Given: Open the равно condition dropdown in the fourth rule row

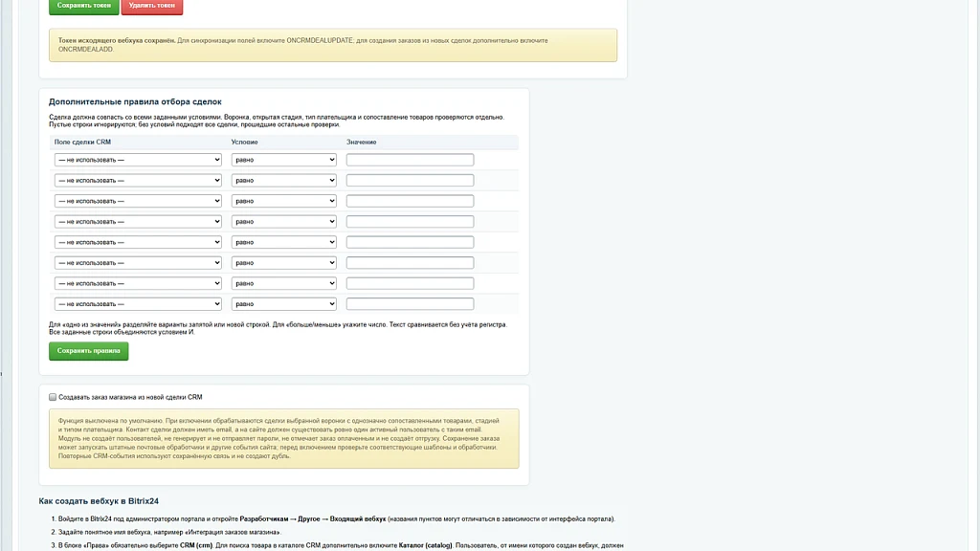Looking at the screenshot, I should (x=283, y=222).
